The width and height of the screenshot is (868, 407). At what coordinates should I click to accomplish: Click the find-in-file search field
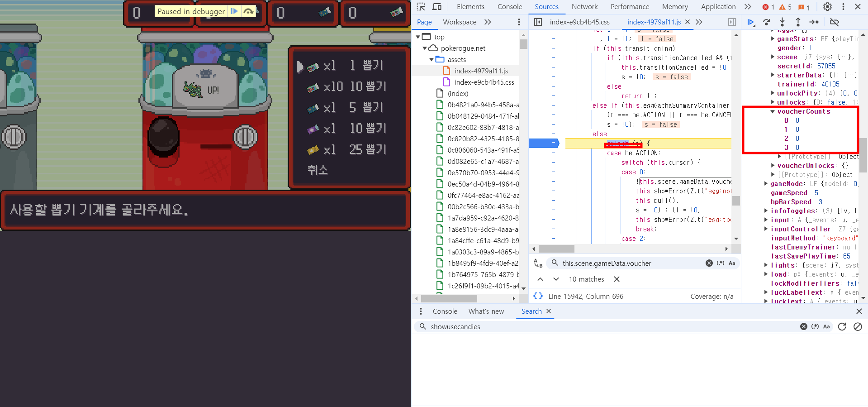tap(631, 263)
